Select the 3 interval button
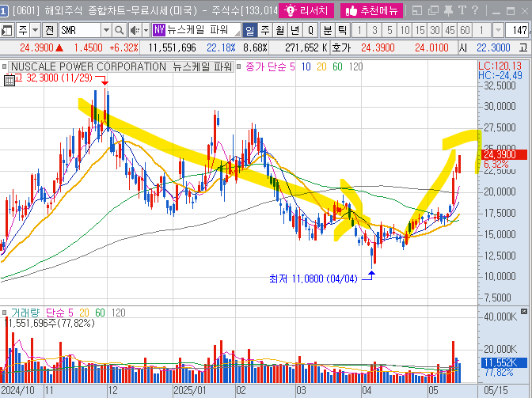This screenshot has height=398, width=532. (x=374, y=31)
